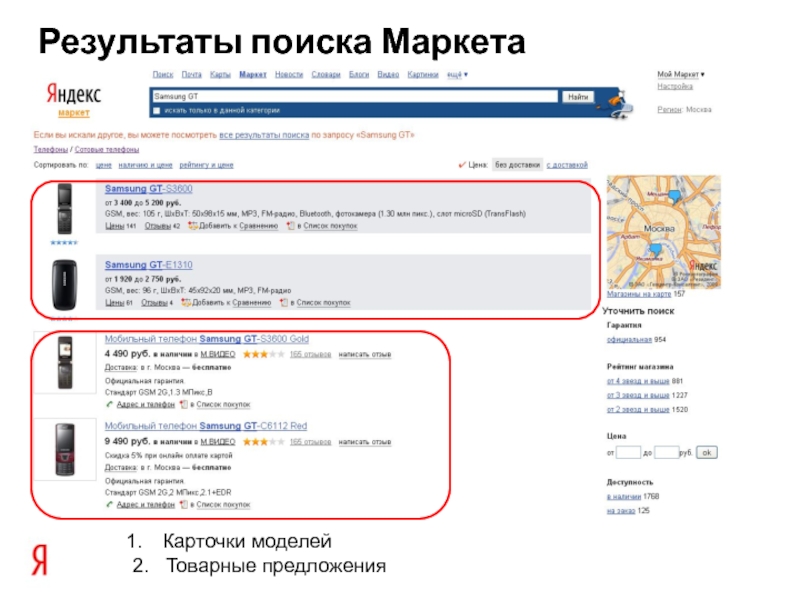This screenshot has width=800, height=600.
Task: Open the Словари navigation link
Action: point(326,74)
